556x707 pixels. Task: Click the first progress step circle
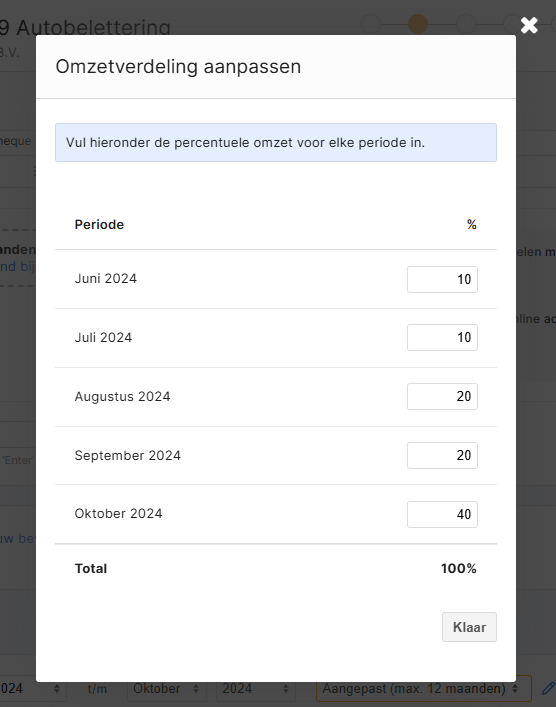(371, 24)
